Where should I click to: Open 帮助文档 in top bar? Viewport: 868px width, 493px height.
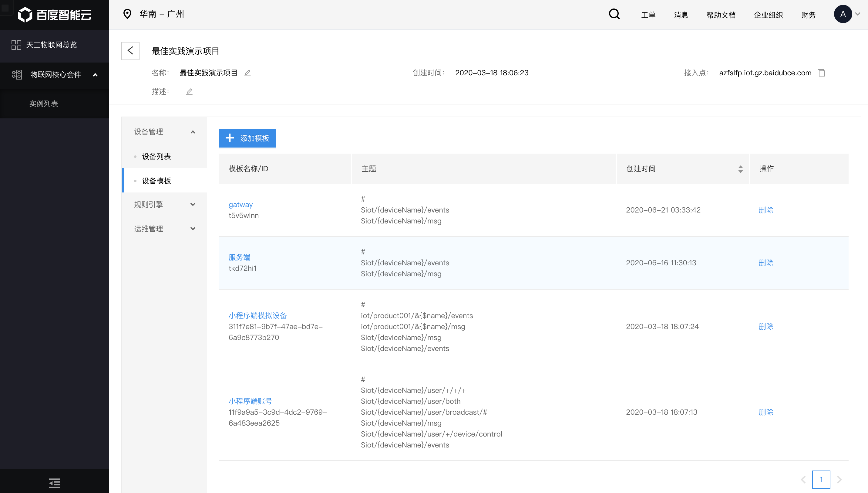(x=721, y=15)
